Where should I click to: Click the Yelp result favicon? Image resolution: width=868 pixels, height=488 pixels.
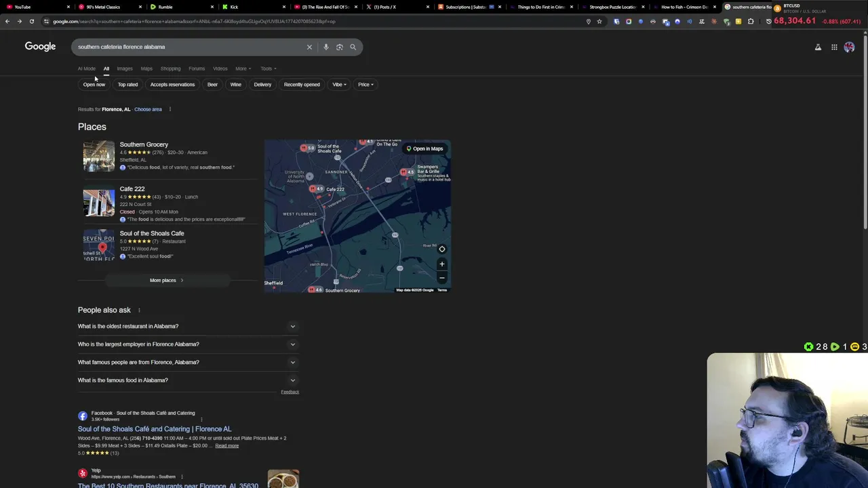83,473
